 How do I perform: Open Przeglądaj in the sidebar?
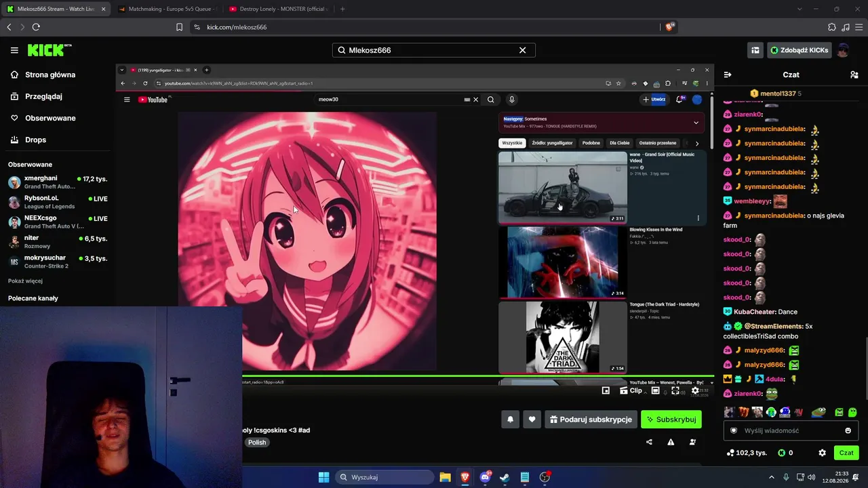37,96
